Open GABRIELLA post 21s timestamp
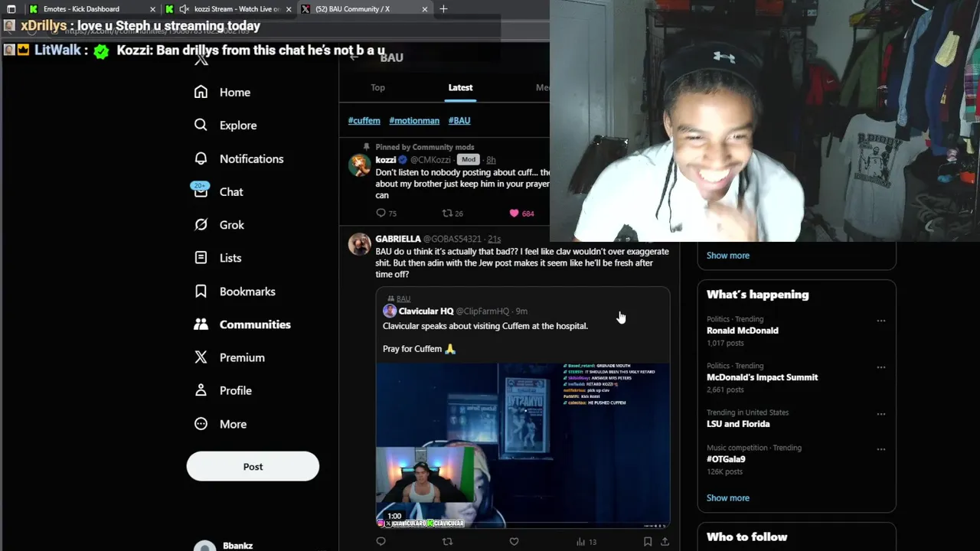 (494, 239)
